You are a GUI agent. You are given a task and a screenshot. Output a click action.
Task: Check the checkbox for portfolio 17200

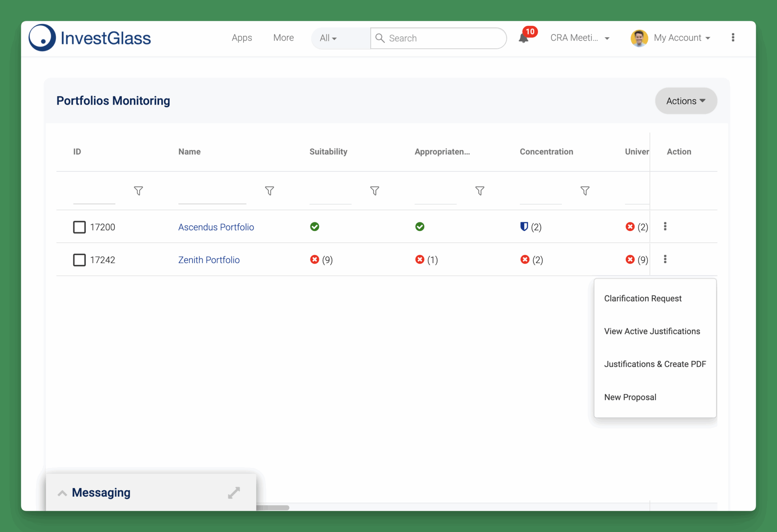coord(79,227)
